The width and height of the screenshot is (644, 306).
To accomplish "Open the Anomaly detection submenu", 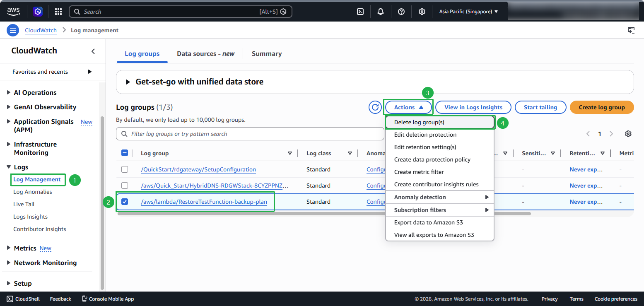I will (x=440, y=197).
